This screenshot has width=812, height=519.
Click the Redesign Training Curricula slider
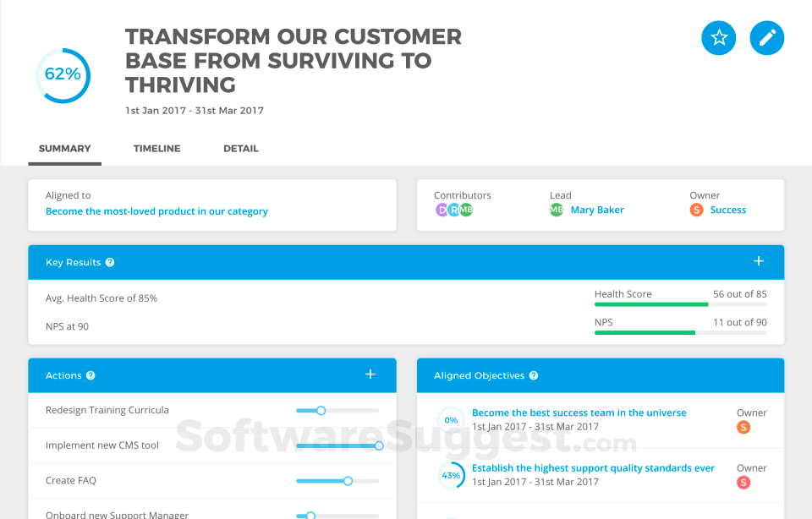pos(321,411)
